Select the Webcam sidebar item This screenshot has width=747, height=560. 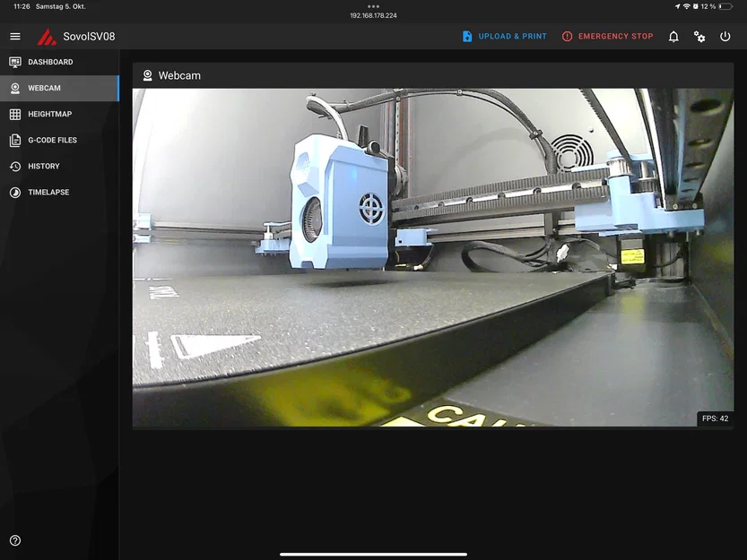click(59, 88)
